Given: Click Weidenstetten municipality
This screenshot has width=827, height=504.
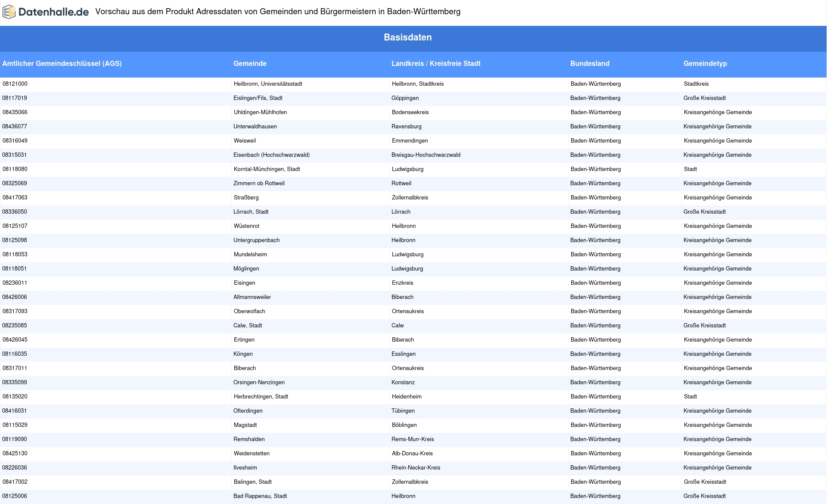Looking at the screenshot, I should (252, 454).
